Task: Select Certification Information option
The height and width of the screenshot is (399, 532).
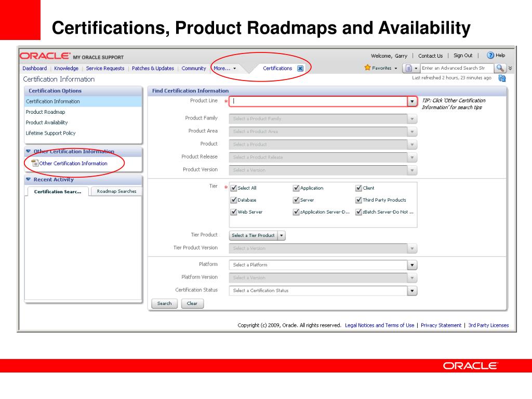Action: tap(83, 101)
